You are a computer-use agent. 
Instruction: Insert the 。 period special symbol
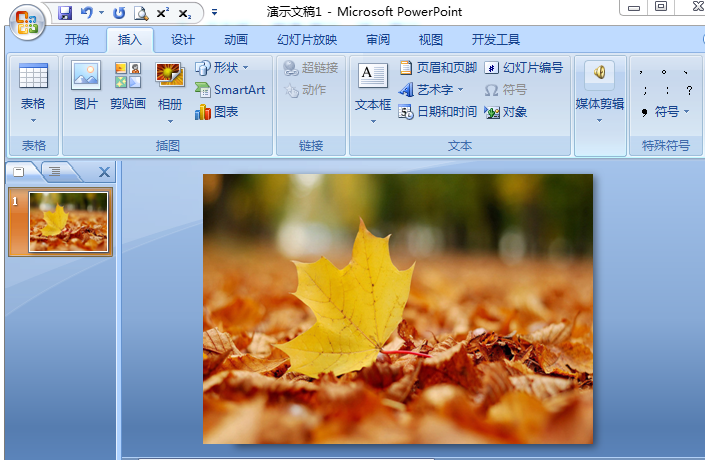tap(664, 72)
